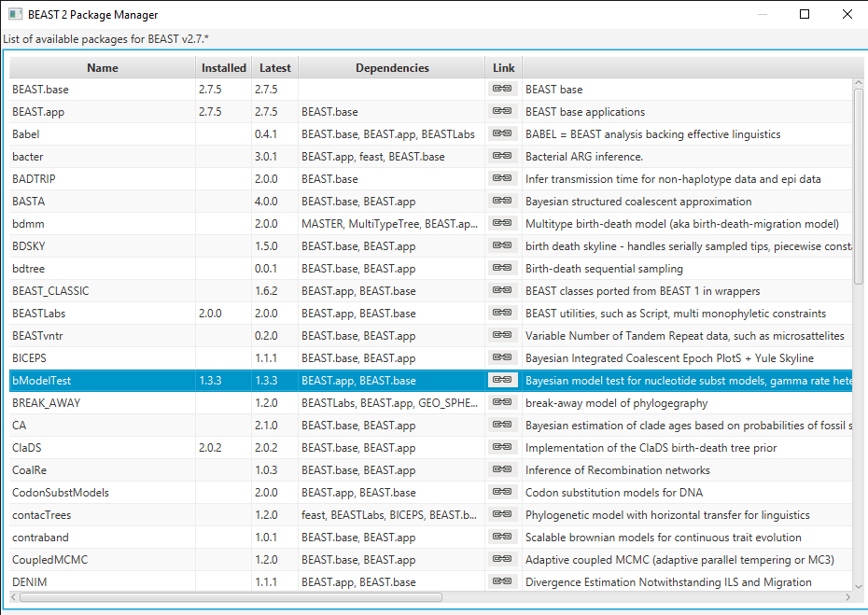Open the link icon for ClaDS
868x615 pixels.
502,447
